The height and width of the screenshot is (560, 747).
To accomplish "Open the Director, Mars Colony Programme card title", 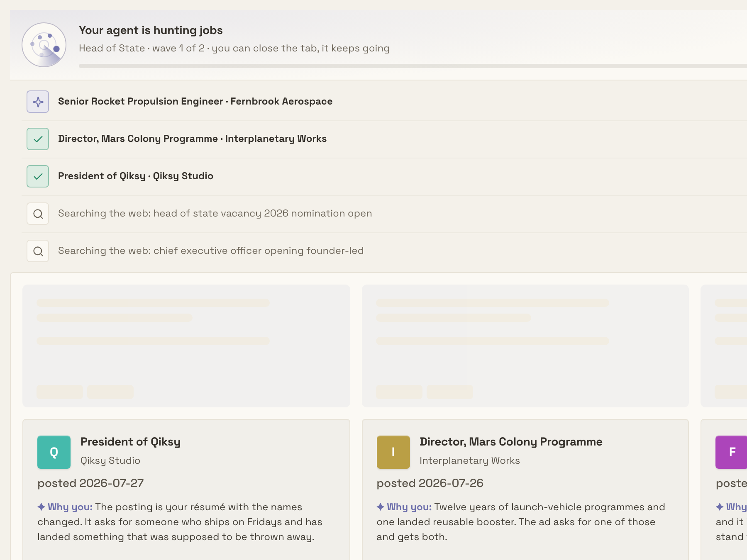I will [x=511, y=442].
